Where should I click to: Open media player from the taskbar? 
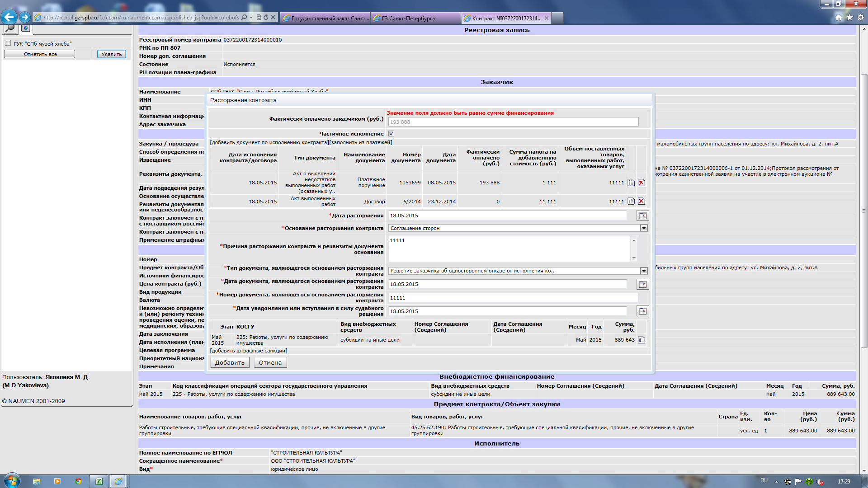point(57,481)
